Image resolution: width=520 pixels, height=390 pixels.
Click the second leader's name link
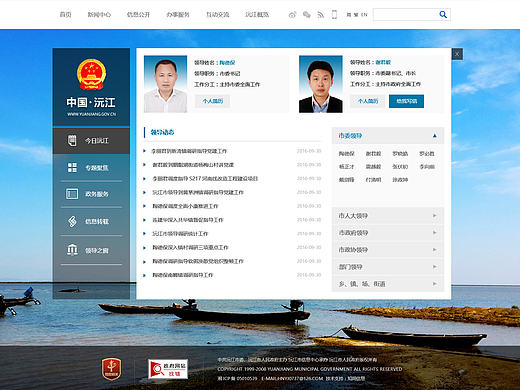[x=383, y=62]
